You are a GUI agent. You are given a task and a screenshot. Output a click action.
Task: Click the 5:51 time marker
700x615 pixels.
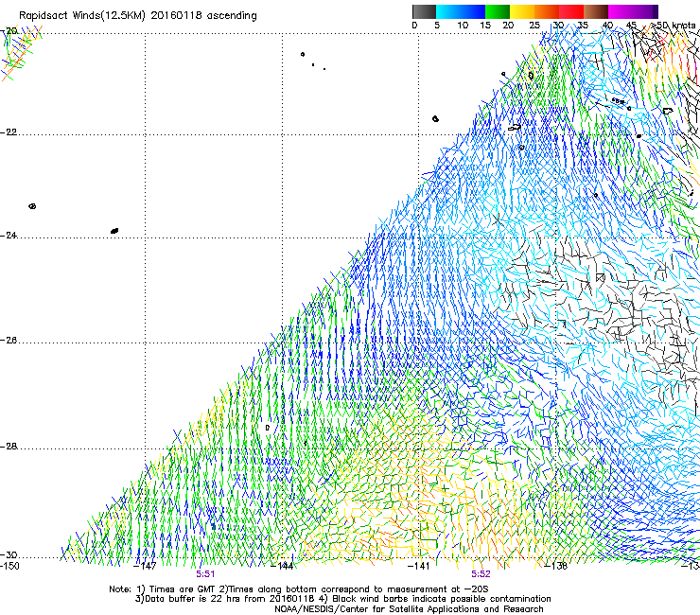(x=205, y=574)
